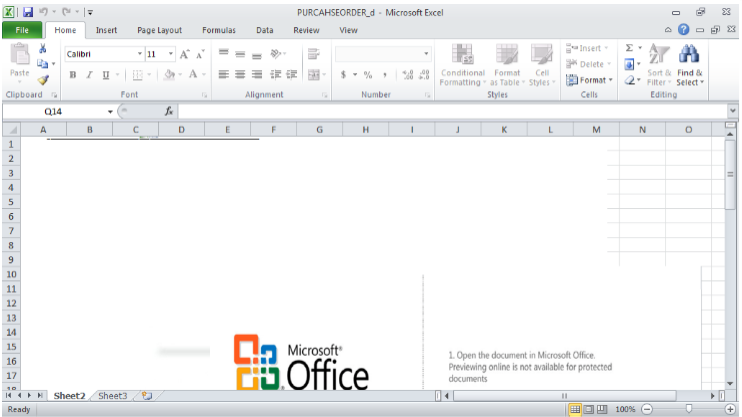Open the Conditional Formatting menu
Viewport: 742px width, 417px height.
click(x=462, y=65)
